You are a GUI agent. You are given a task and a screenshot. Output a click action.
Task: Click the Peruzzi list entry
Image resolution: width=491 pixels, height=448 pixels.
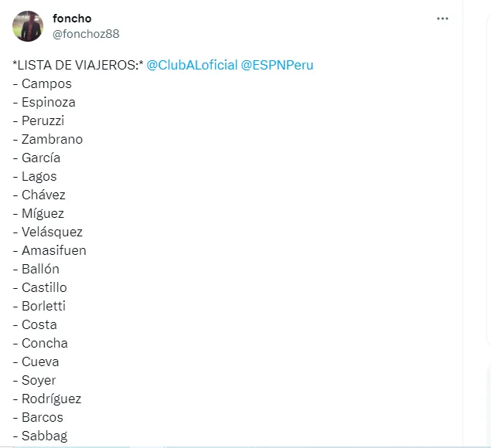[43, 120]
